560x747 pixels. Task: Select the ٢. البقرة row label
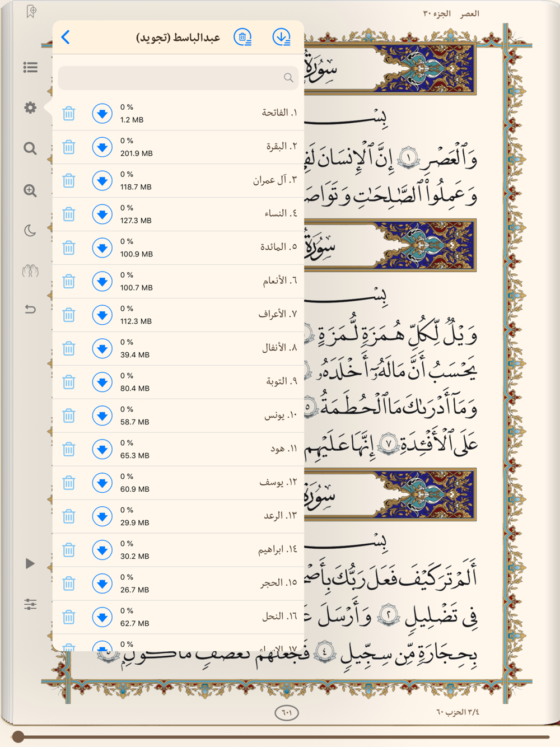tap(282, 146)
